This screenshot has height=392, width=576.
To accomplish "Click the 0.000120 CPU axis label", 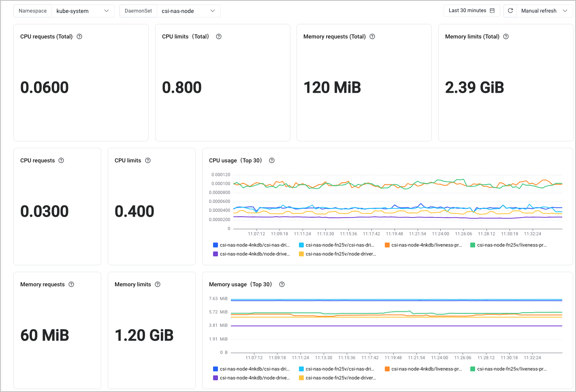I will 221,175.
